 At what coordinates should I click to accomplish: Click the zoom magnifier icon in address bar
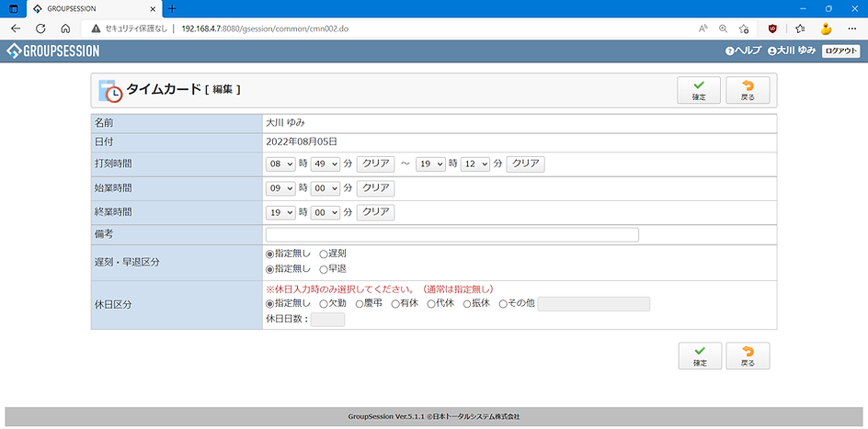click(x=723, y=28)
